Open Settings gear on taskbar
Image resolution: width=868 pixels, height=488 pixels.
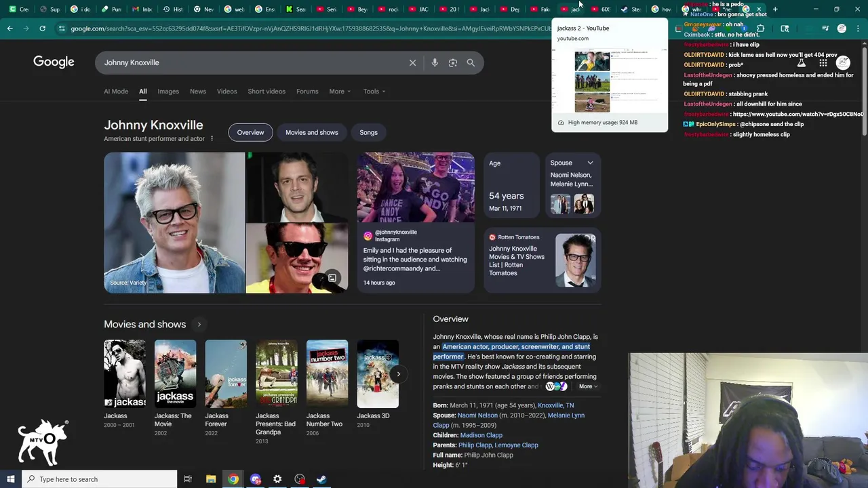click(277, 479)
